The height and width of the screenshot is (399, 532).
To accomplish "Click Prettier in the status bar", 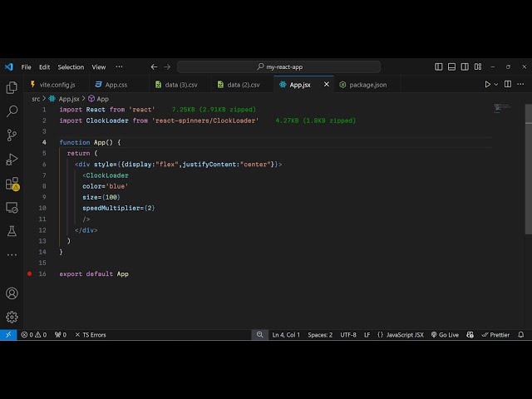I will click(x=495, y=335).
